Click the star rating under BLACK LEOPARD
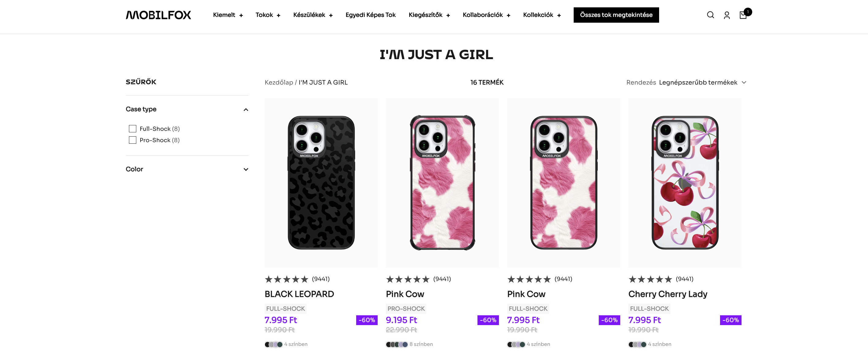Screen dimensions: 868x364 click(x=286, y=279)
